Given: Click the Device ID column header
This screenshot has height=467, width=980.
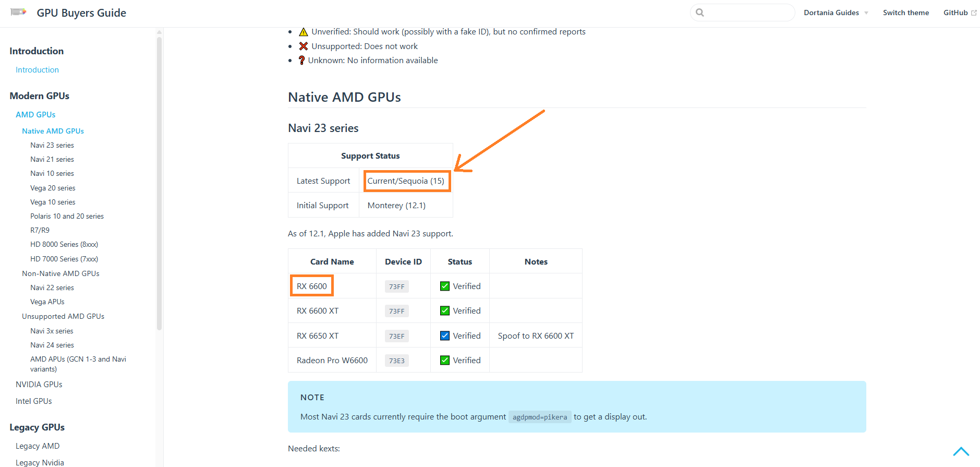Looking at the screenshot, I should coord(403,261).
